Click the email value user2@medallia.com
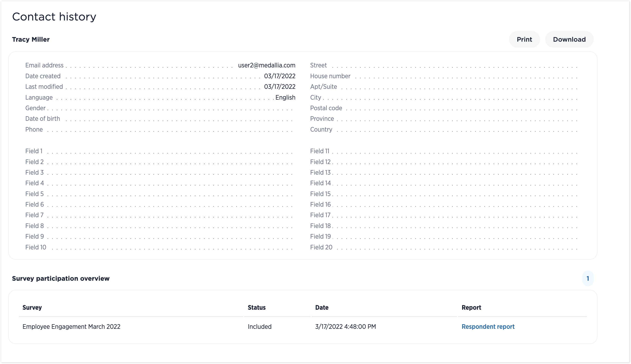631x364 pixels. [x=266, y=65]
